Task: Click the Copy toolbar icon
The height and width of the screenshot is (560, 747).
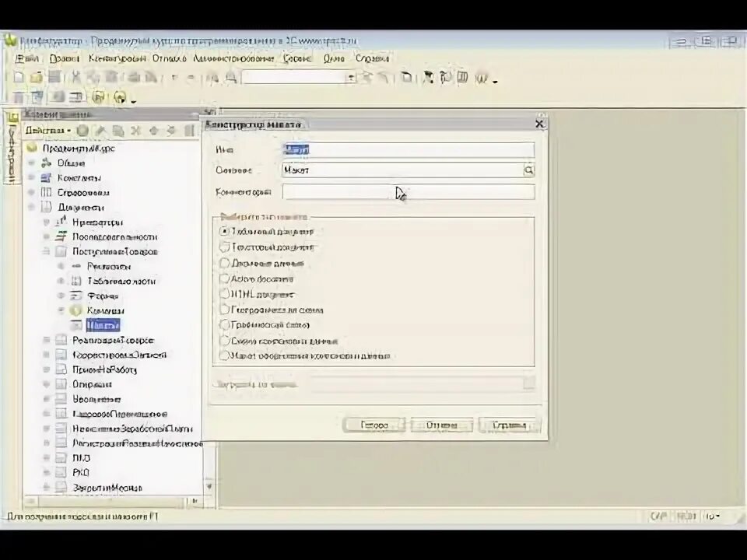Action: (x=93, y=77)
